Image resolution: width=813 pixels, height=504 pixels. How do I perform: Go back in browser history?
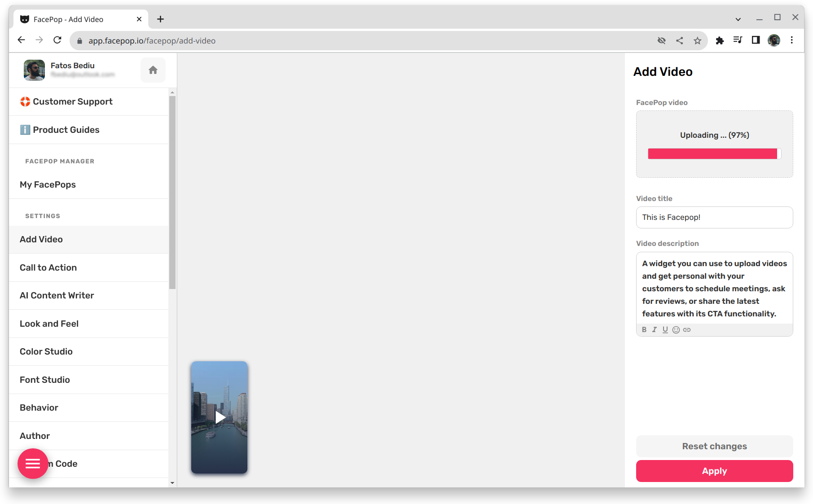tap(21, 40)
